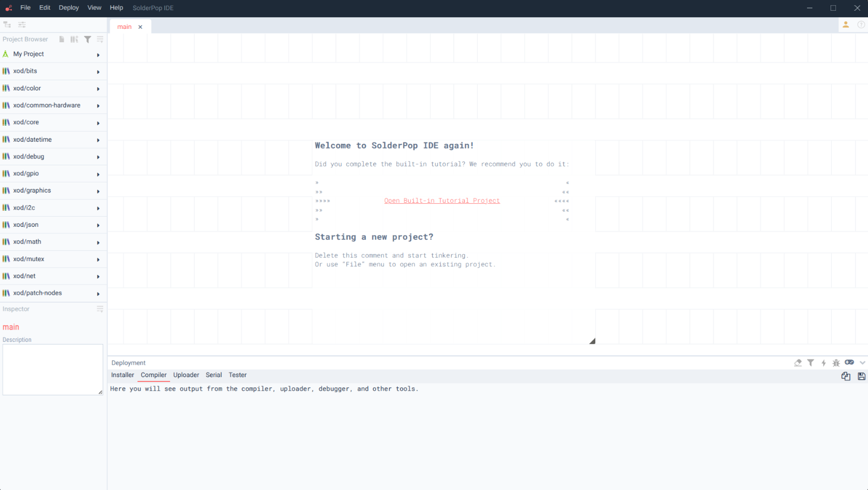Open the File menu
The width and height of the screenshot is (868, 490).
[x=25, y=8]
